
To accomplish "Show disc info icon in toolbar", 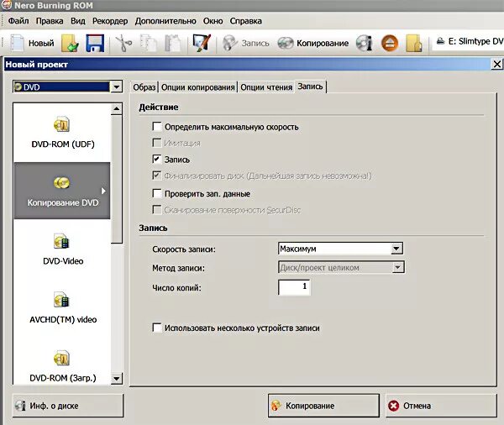I will coord(365,43).
